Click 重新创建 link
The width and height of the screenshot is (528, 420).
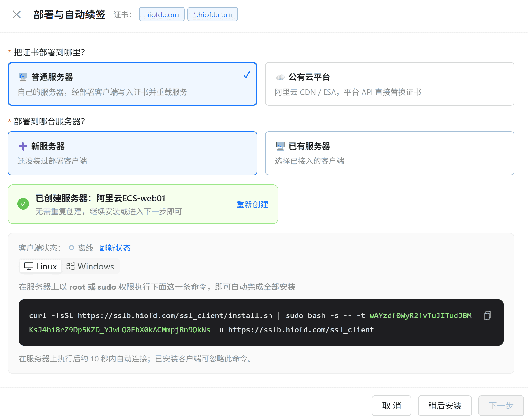click(x=252, y=205)
